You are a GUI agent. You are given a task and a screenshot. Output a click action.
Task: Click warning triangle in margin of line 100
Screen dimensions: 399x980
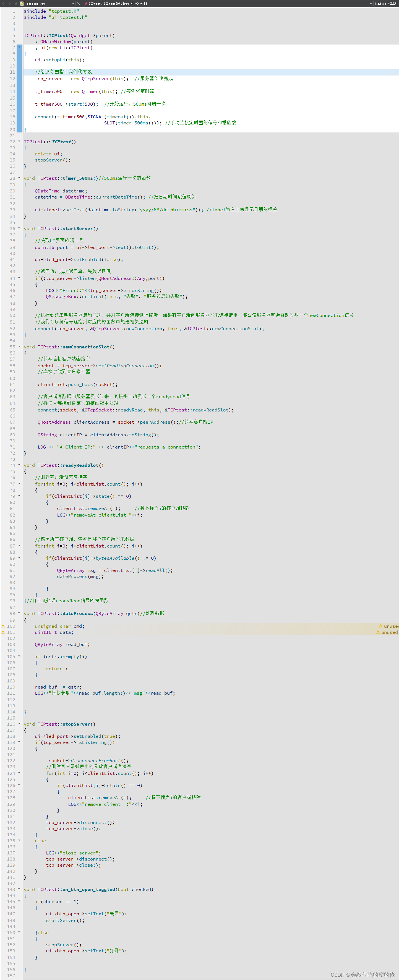point(3,626)
